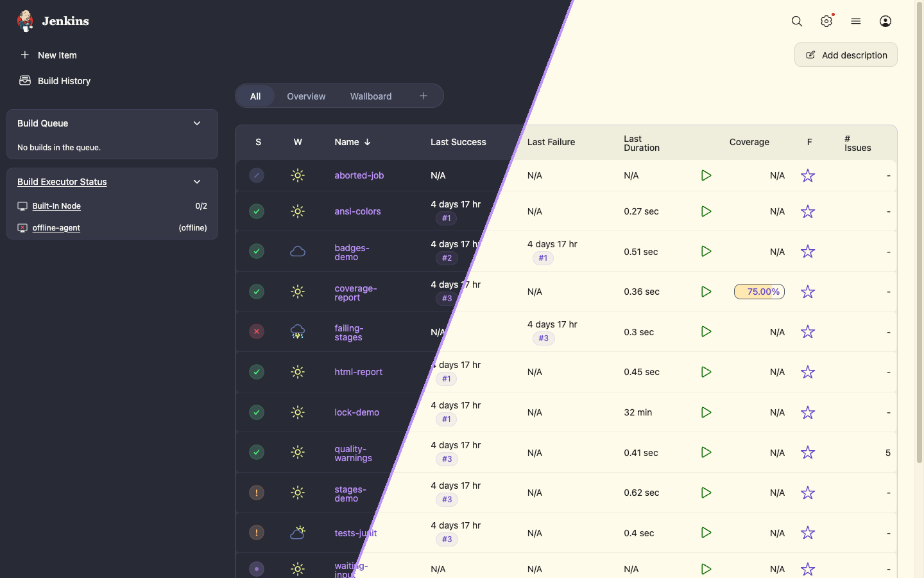
Task: Open build #1 under badges-demo last failure
Action: 543,258
